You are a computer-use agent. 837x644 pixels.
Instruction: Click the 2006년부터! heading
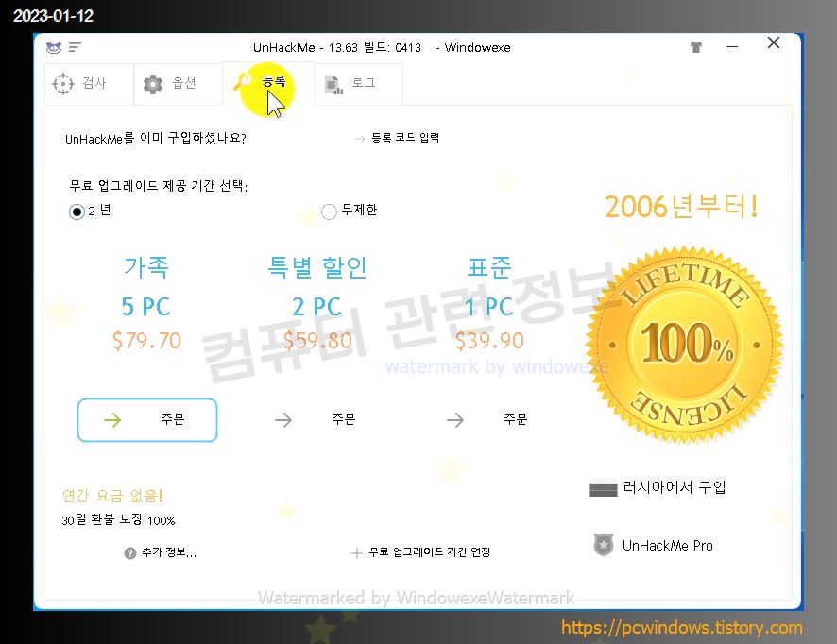681,207
